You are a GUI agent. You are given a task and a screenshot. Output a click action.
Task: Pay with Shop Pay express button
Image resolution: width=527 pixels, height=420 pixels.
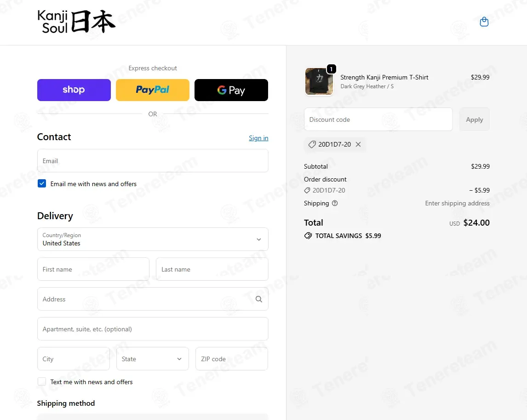[x=74, y=90]
